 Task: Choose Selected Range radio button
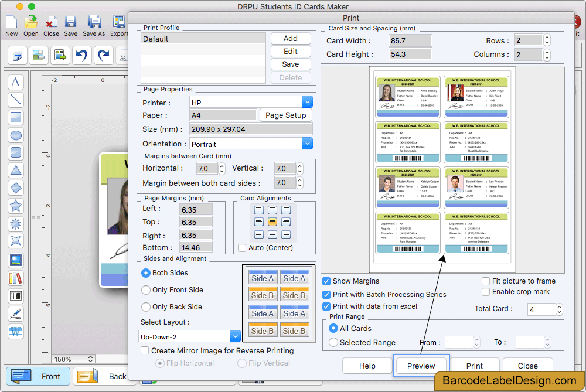pyautogui.click(x=333, y=342)
